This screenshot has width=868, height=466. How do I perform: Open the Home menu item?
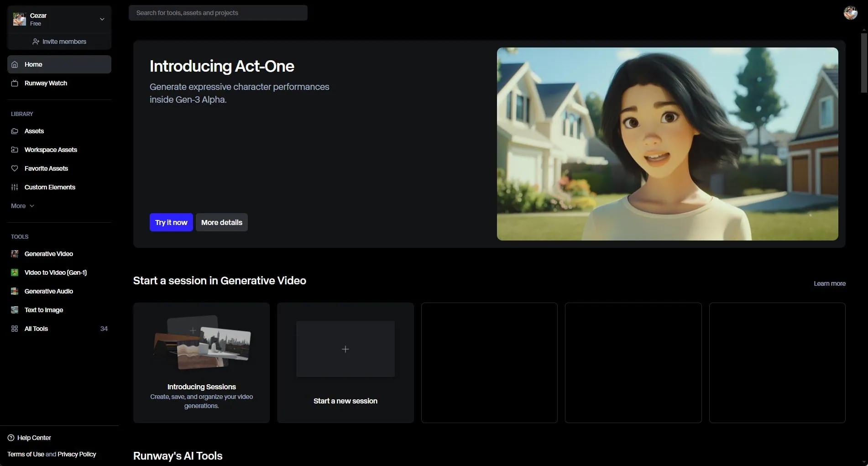59,64
